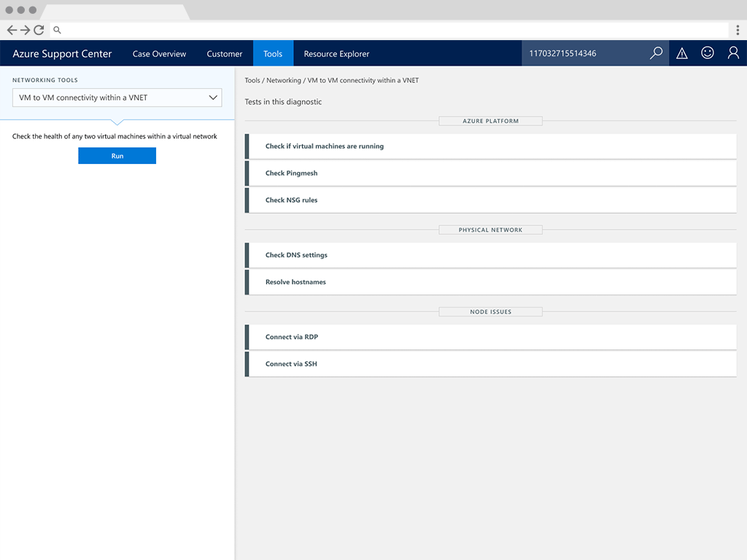Expand the Check Pingmesh test
The width and height of the screenshot is (747, 560).
click(491, 174)
